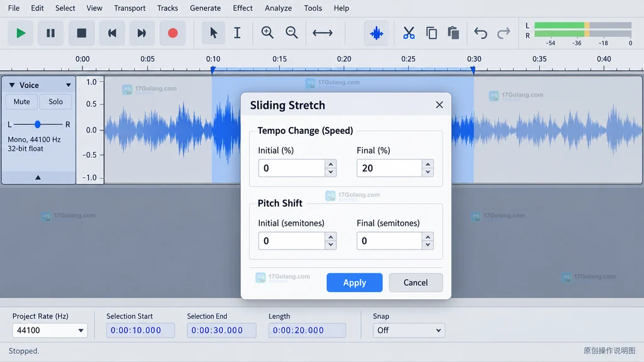This screenshot has width=644, height=362.
Task: Open the Project Rate dropdown
Action: [50, 331]
